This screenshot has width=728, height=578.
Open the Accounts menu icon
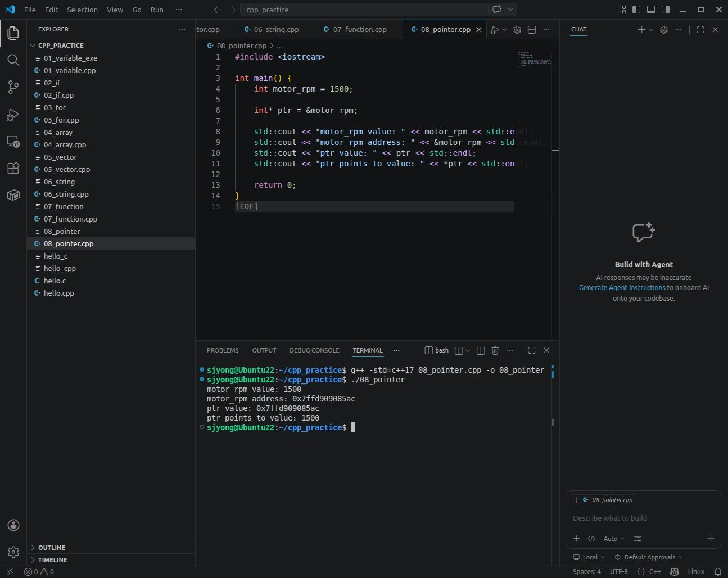coord(13,525)
